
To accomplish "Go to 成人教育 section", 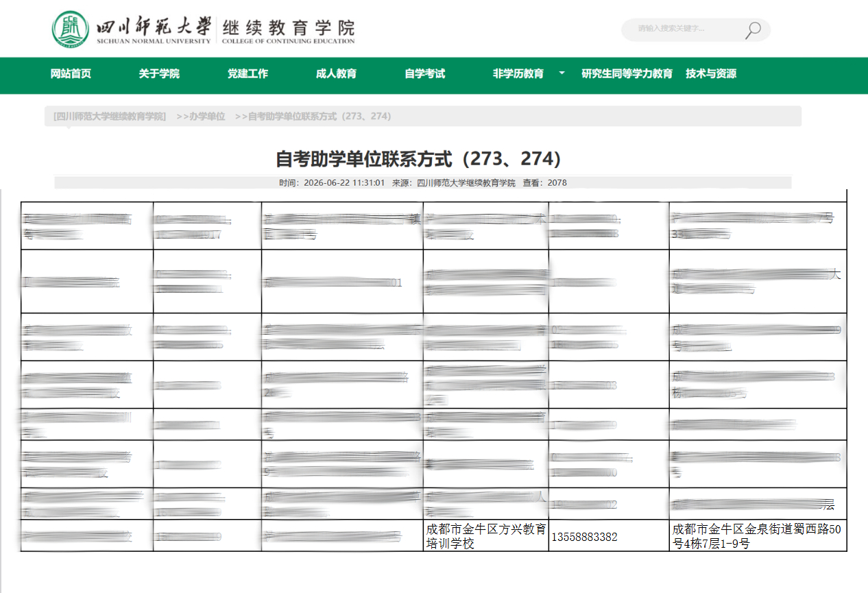I will point(336,74).
